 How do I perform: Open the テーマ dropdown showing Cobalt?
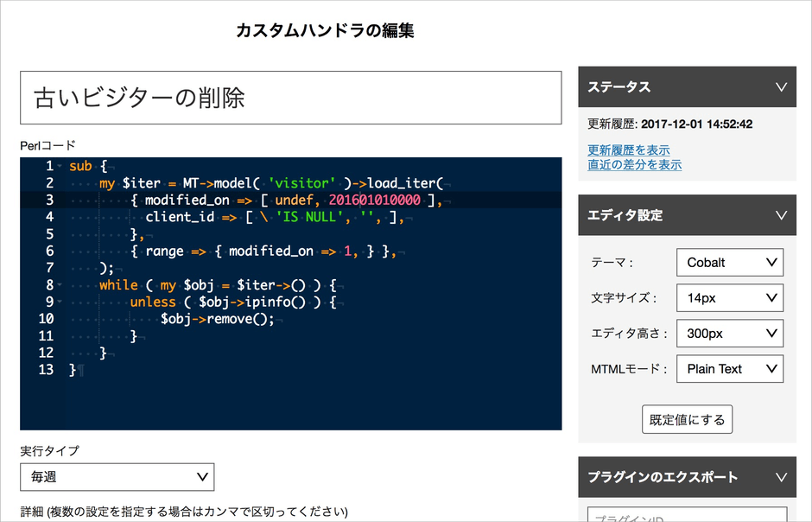[x=729, y=262]
